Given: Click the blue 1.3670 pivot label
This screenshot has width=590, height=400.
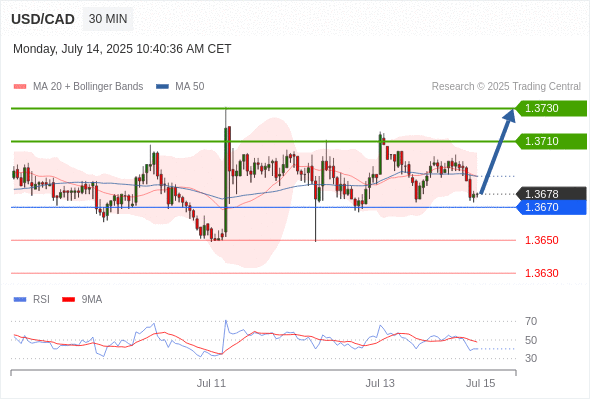Looking at the screenshot, I should pyautogui.click(x=551, y=207).
